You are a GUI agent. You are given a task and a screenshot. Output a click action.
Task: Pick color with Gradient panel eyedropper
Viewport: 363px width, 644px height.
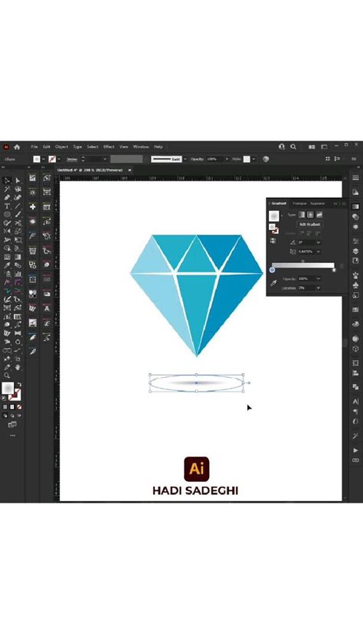(273, 283)
